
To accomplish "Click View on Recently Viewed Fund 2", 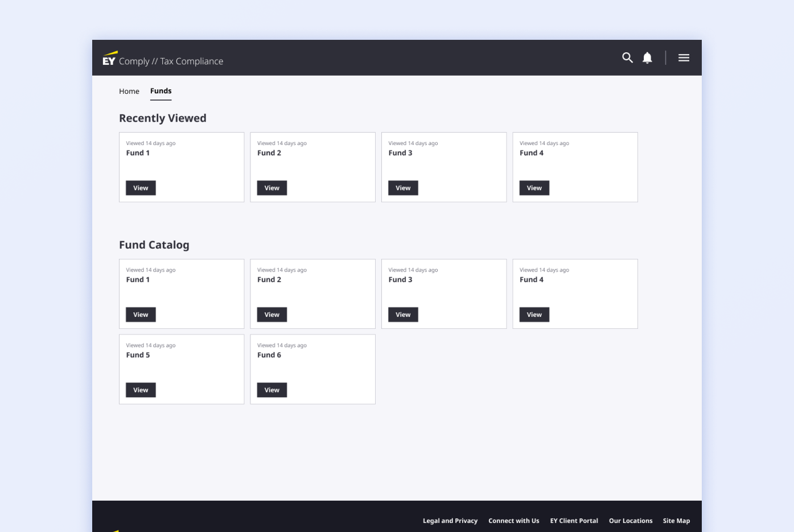I will pyautogui.click(x=272, y=188).
